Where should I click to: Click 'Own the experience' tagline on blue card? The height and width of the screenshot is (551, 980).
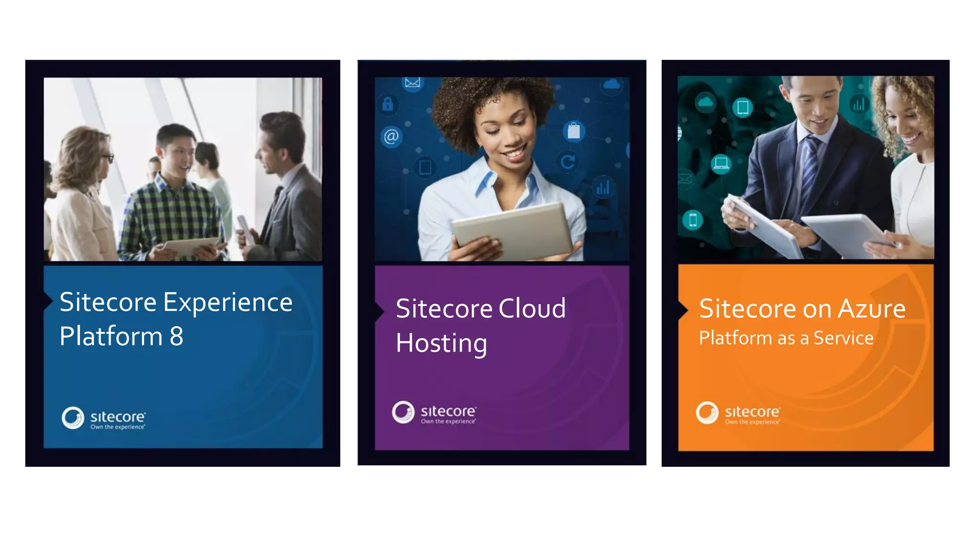click(x=118, y=427)
